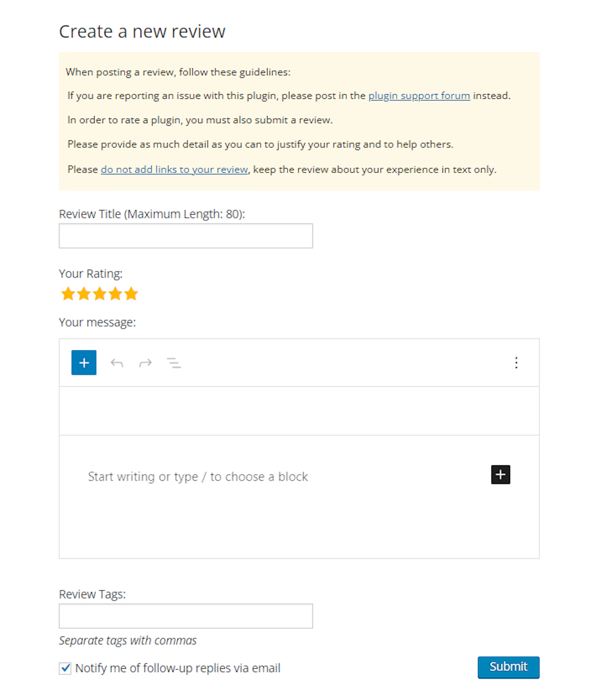This screenshot has height=700, width=591.
Task: Set rating to five stars
Action: coord(131,294)
